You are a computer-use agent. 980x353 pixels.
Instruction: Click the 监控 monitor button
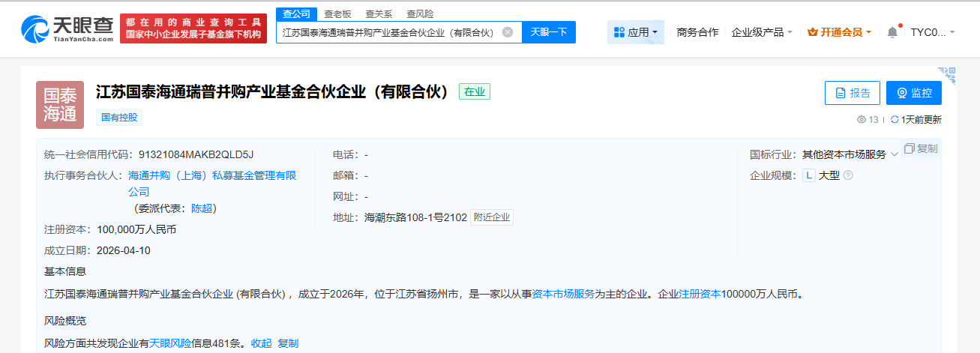click(913, 93)
